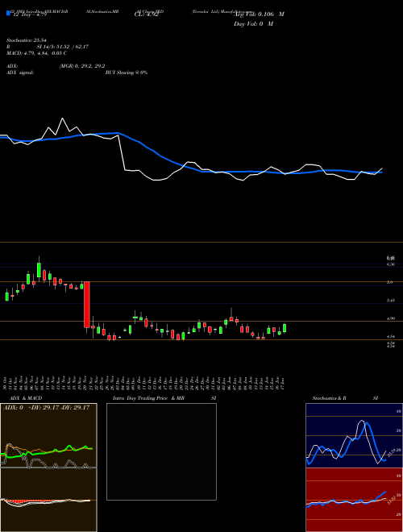Click the last green candlestick on the chart
Viewport: 403px width, 532px height.
click(285, 328)
